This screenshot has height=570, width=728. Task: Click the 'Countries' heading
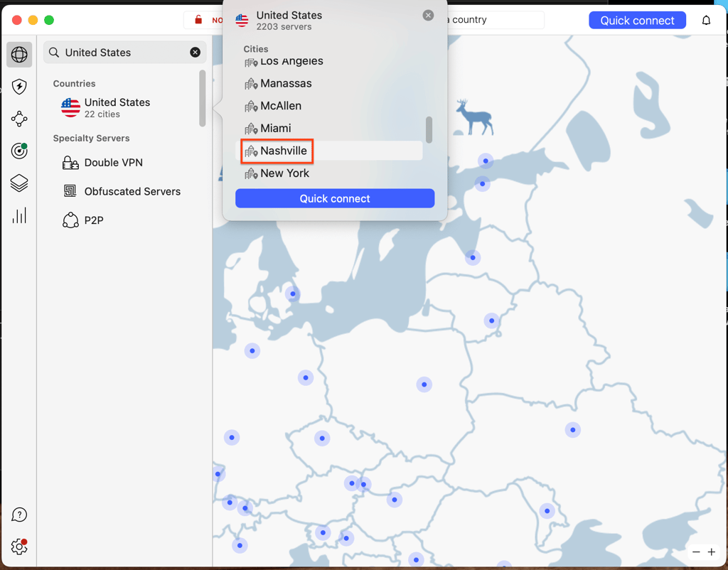click(74, 84)
